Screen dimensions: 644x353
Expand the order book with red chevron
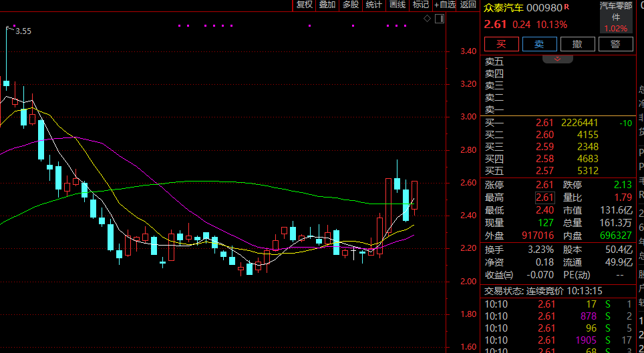click(557, 59)
